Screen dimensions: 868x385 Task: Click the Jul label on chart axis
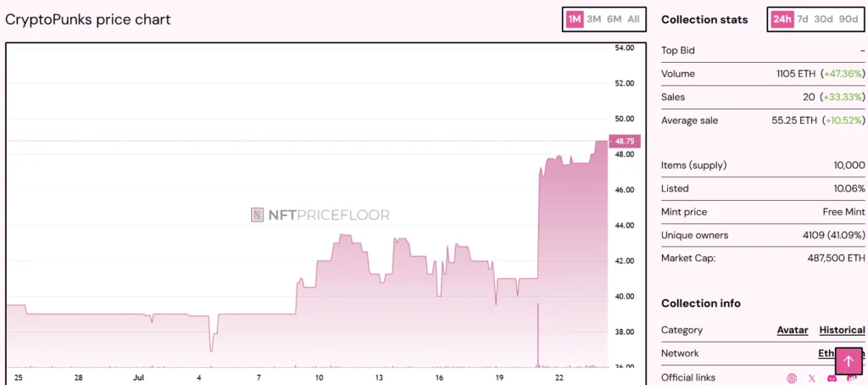[138, 377]
